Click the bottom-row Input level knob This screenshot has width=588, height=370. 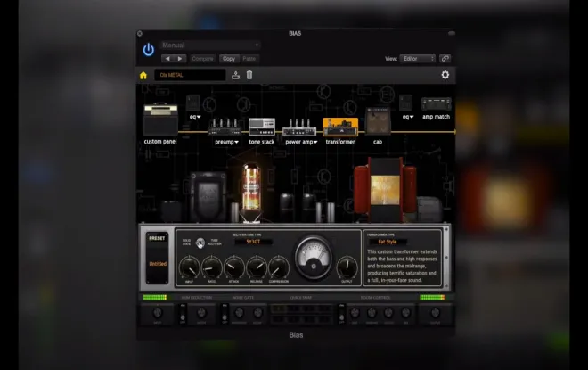tap(158, 313)
